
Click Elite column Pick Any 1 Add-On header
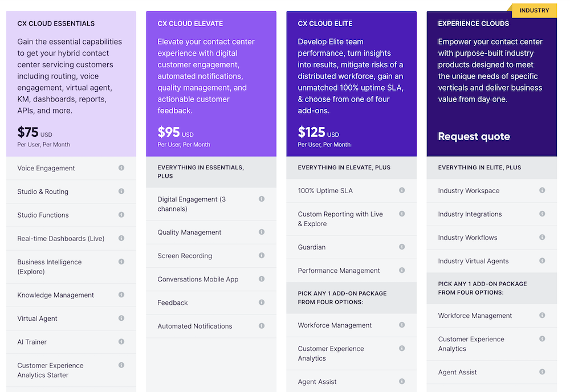click(352, 298)
